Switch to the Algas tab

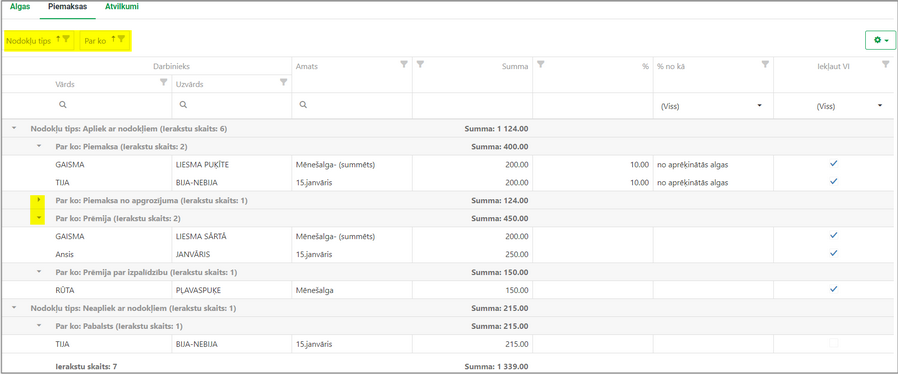(20, 7)
